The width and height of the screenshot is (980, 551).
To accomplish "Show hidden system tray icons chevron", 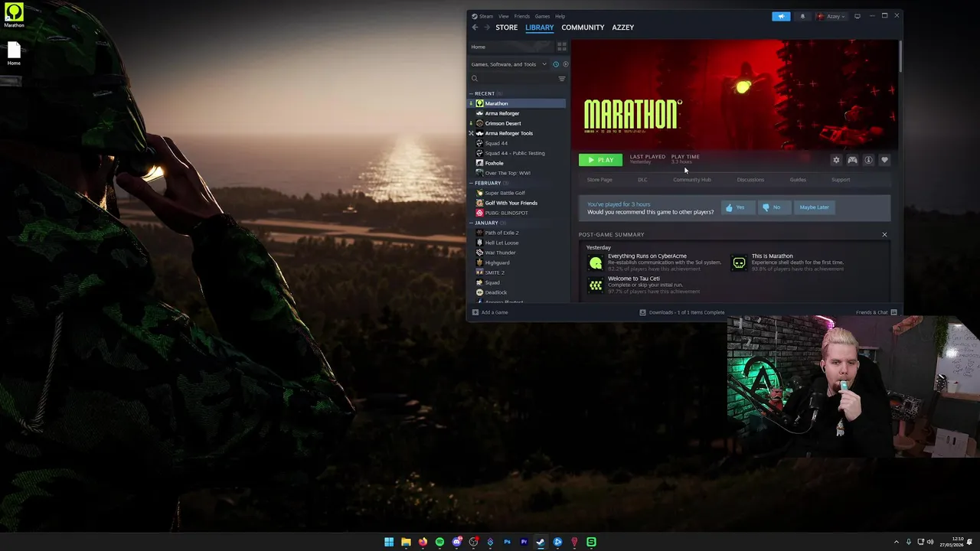I will point(897,542).
